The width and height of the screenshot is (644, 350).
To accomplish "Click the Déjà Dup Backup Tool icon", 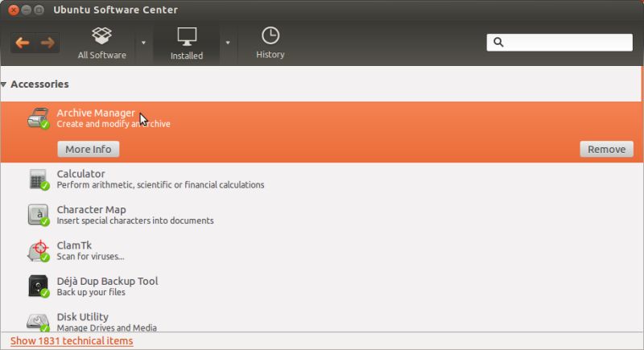I will pos(38,286).
